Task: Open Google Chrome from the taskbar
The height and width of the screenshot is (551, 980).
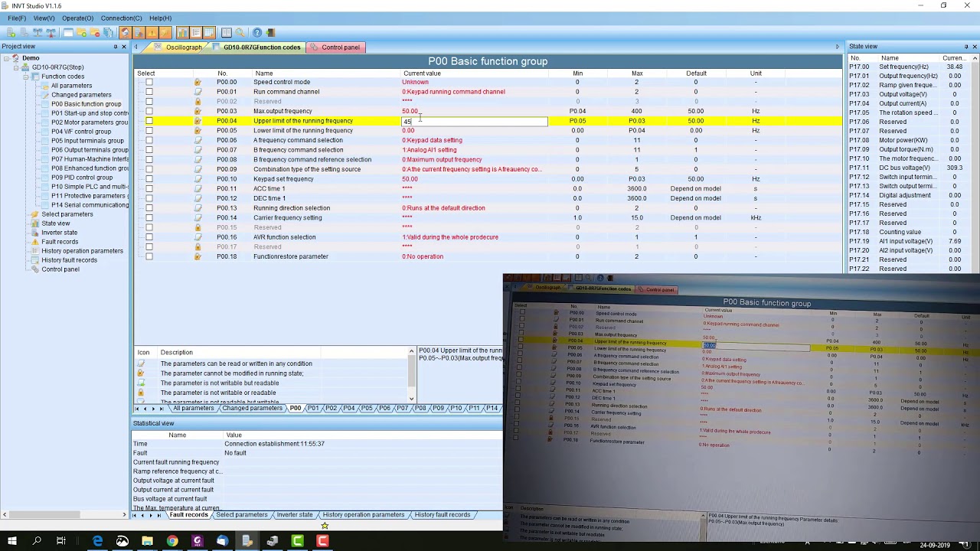Action: coord(172,541)
